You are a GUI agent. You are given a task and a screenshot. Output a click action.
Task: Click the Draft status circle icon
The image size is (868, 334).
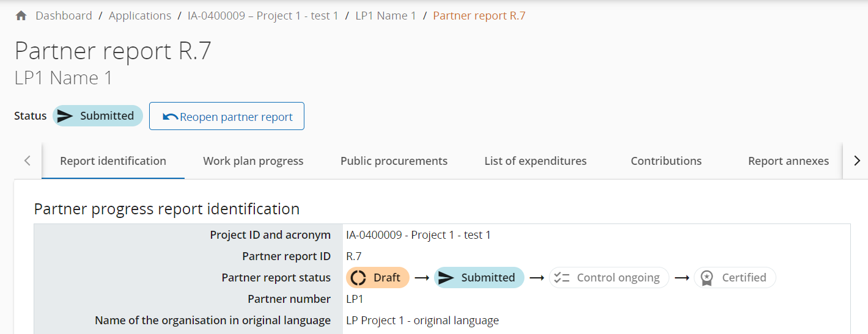[358, 278]
